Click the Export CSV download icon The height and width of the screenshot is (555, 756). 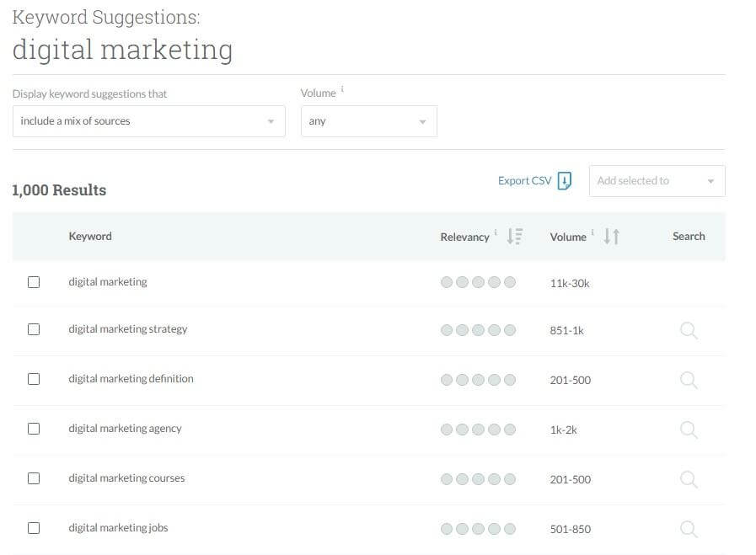(x=564, y=181)
